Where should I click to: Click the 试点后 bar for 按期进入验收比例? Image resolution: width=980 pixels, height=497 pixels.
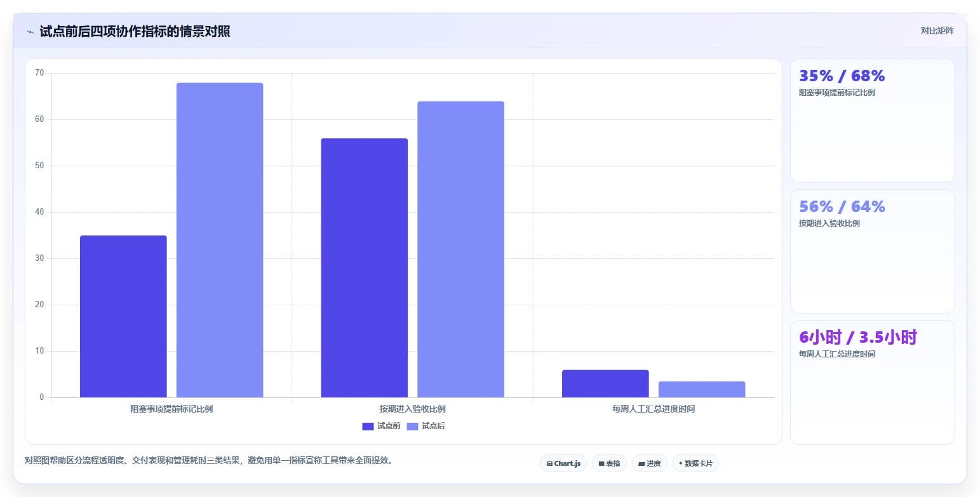tap(460, 249)
